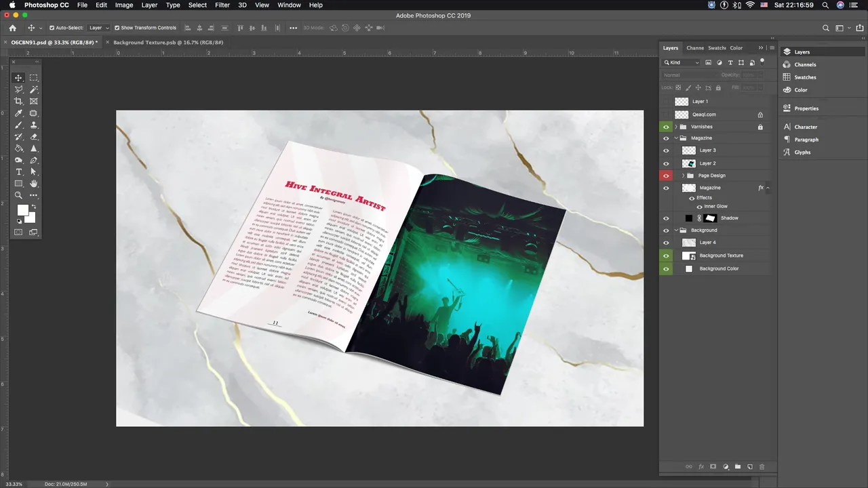Hide the Layer 3 layer
Viewport: 868px width, 488px height.
point(666,150)
